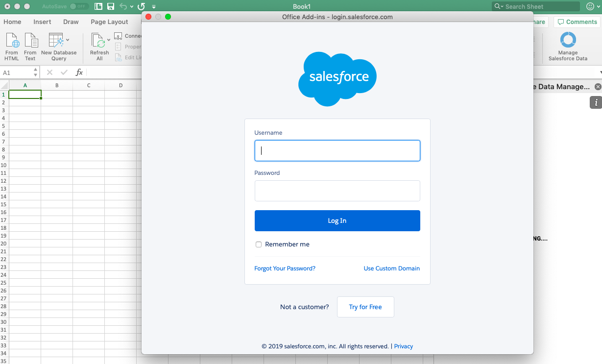Open the Privacy link in the footer
This screenshot has height=364, width=602.
pyautogui.click(x=403, y=346)
